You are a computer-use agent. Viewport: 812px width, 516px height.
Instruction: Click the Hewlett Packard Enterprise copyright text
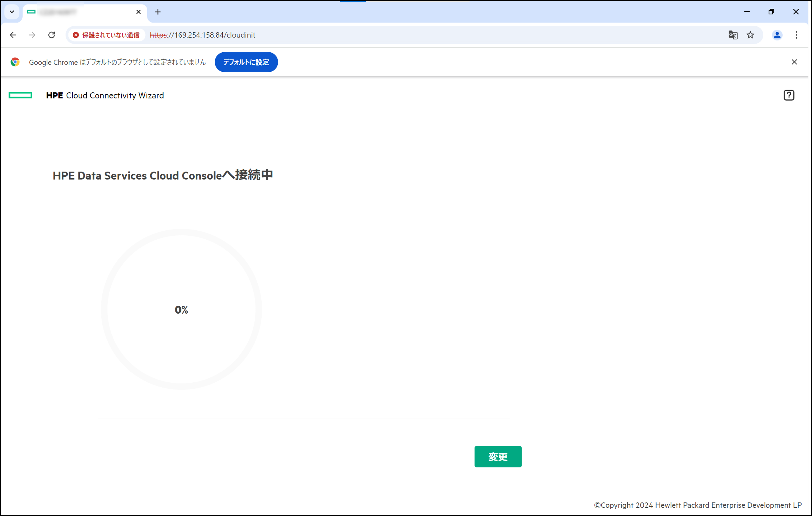tap(698, 505)
